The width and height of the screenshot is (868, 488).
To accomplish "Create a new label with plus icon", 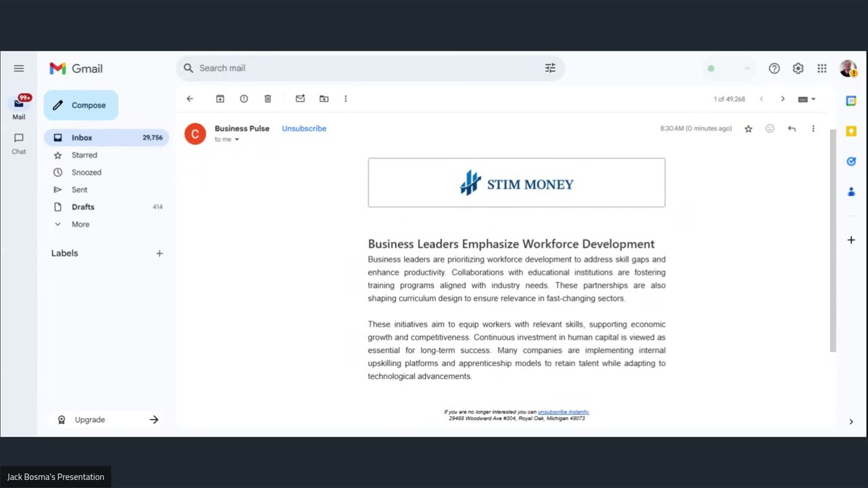I will pyautogui.click(x=159, y=253).
